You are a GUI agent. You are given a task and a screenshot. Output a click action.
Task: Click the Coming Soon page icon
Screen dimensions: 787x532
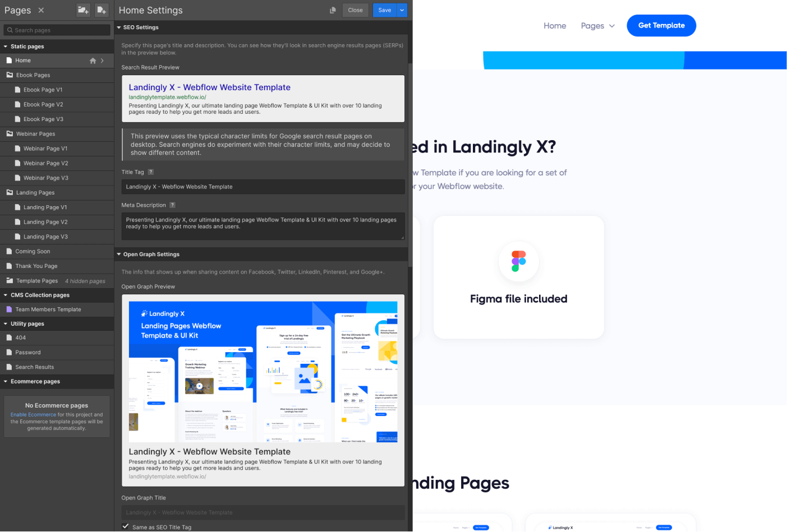point(9,252)
